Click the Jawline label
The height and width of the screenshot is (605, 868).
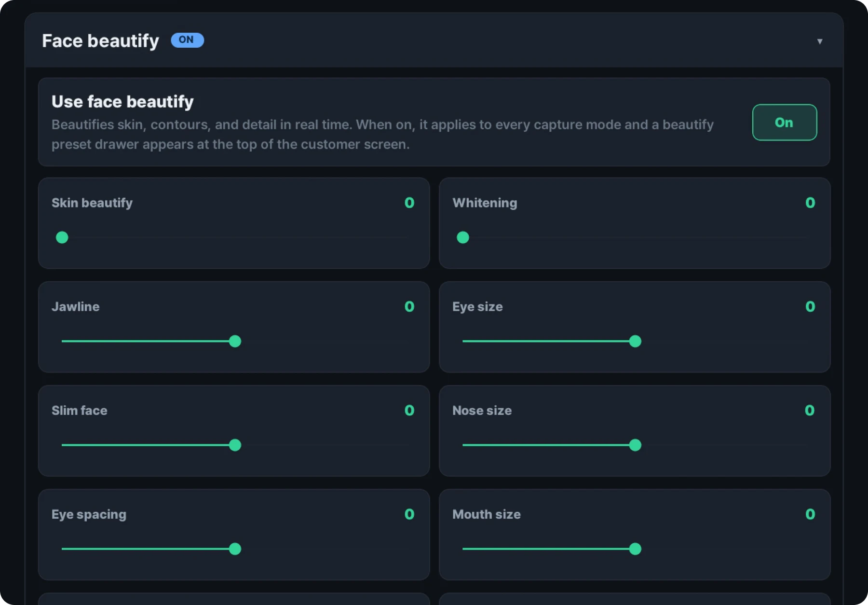pos(76,306)
